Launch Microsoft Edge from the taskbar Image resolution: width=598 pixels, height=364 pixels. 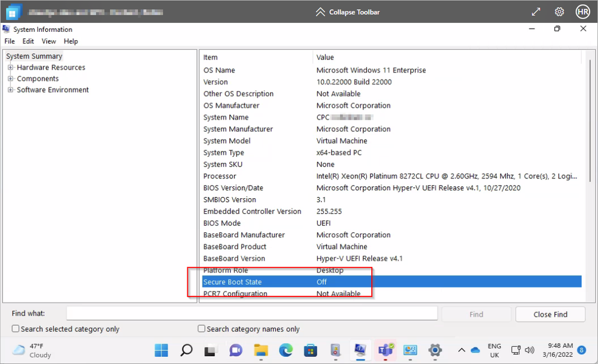286,350
